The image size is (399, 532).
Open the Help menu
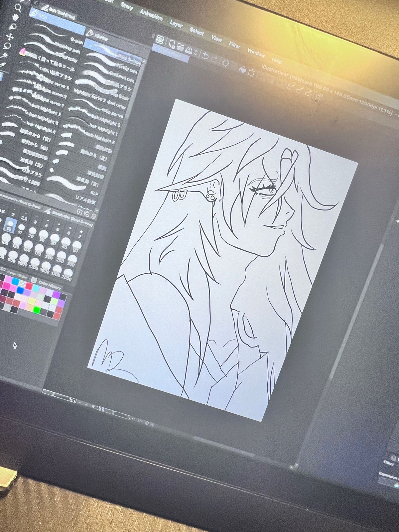[x=277, y=60]
